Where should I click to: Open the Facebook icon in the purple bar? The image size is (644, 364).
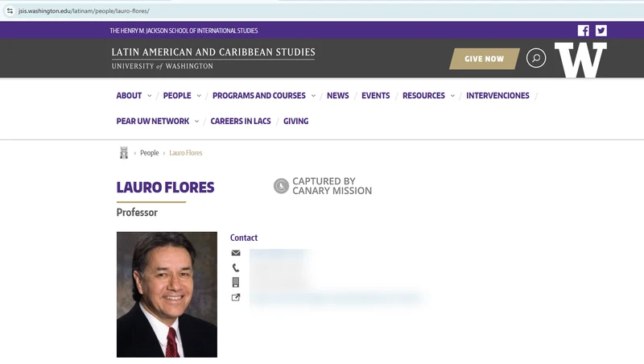click(583, 31)
